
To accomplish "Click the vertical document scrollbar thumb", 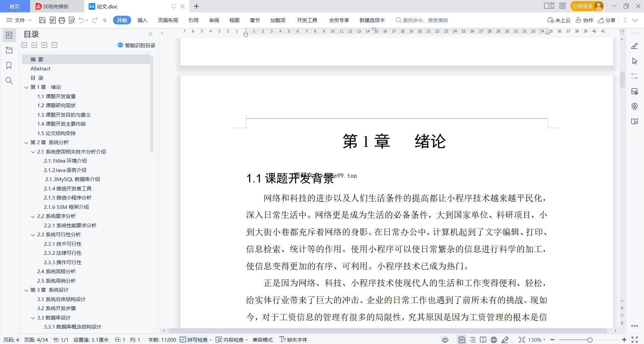I will (x=622, y=79).
